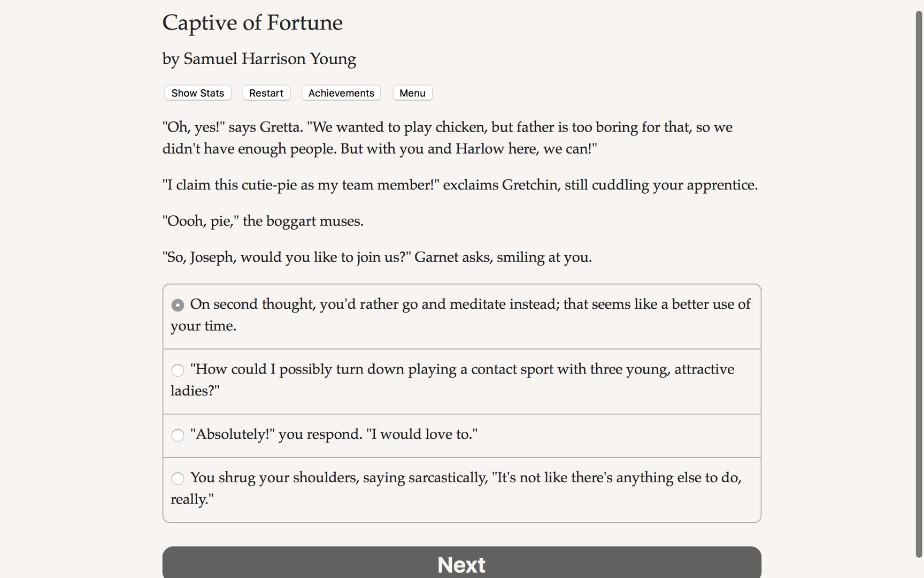This screenshot has height=578, width=924.
Task: Click inside the choices list box
Action: 461,401
